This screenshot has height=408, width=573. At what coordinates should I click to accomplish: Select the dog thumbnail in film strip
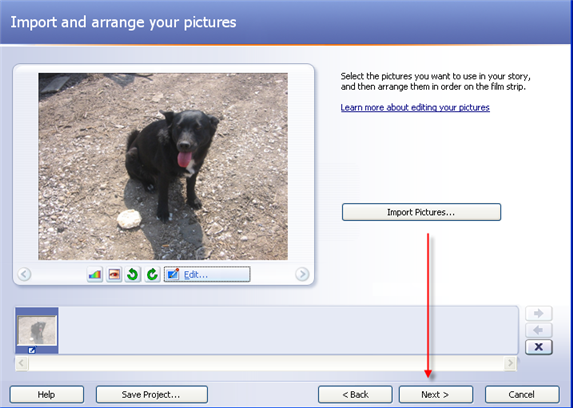point(37,330)
